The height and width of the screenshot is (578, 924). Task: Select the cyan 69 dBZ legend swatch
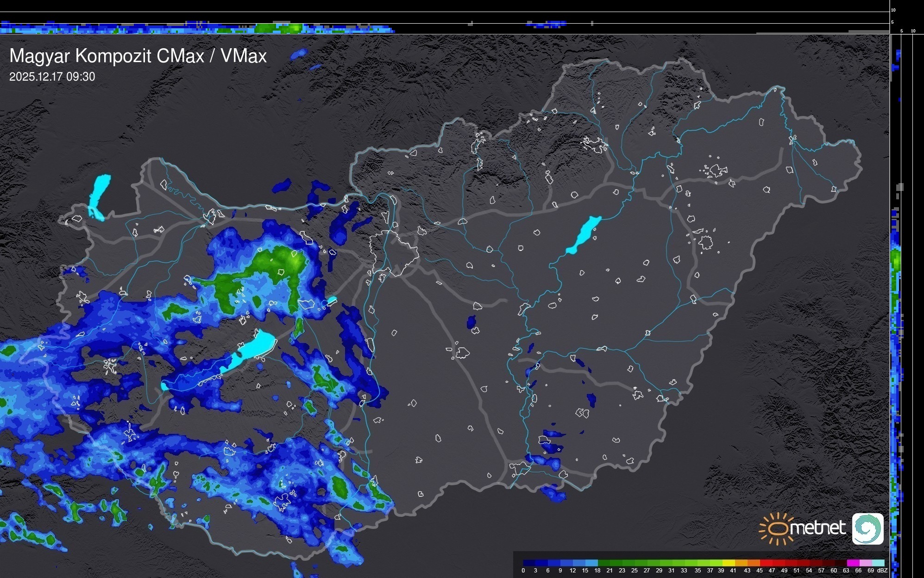[x=878, y=563]
